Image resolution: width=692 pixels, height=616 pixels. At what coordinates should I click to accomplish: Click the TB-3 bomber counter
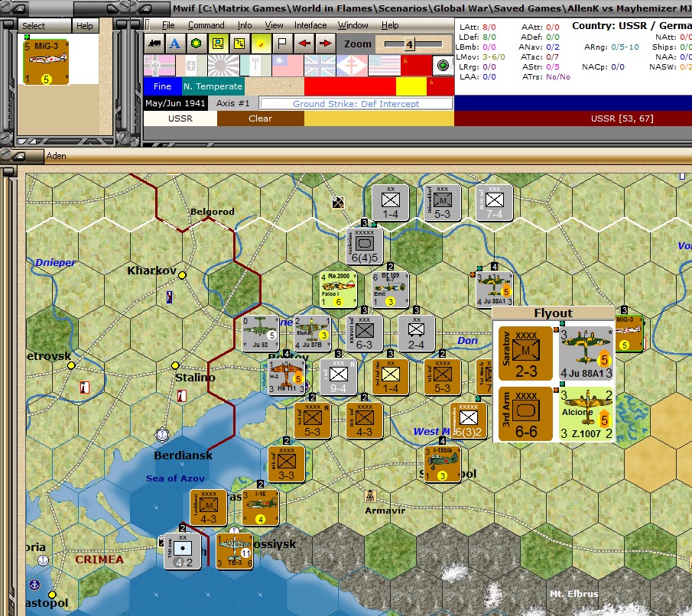click(234, 551)
